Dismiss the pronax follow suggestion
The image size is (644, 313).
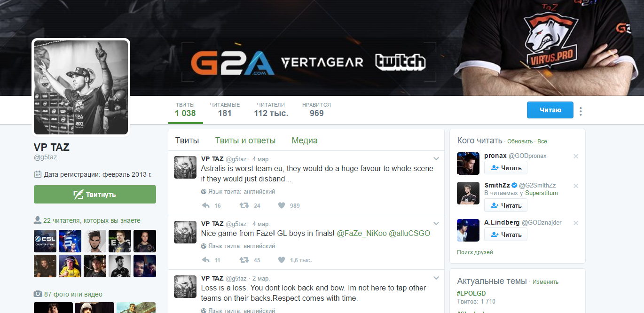pos(576,156)
